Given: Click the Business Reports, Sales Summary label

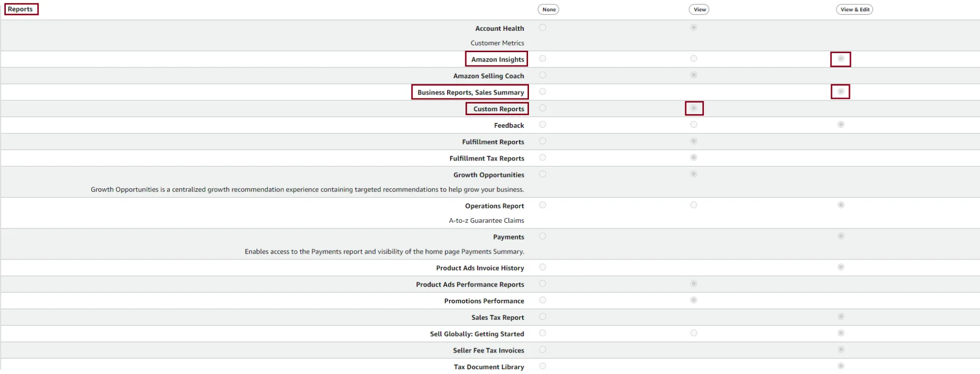Looking at the screenshot, I should pyautogui.click(x=471, y=93).
